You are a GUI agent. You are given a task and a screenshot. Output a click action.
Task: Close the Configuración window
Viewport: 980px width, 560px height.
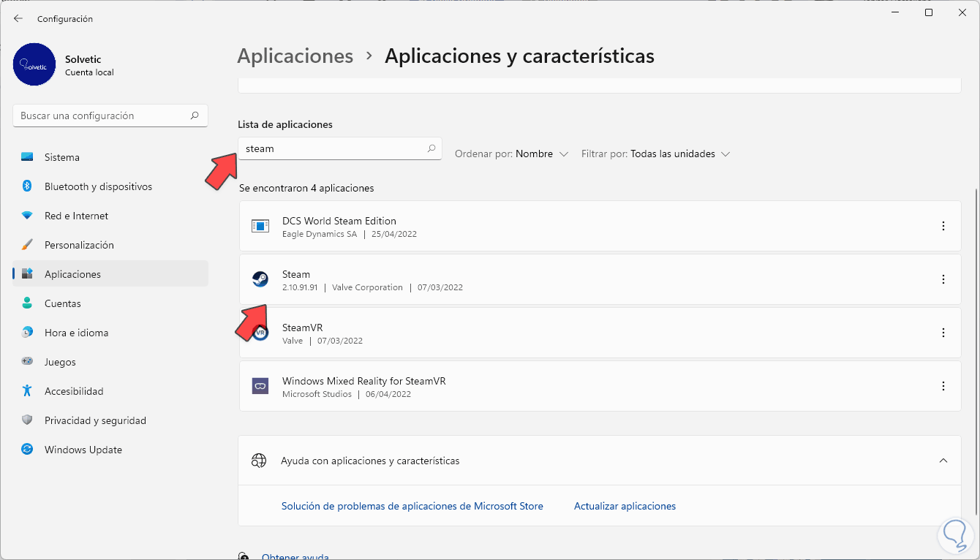click(962, 13)
